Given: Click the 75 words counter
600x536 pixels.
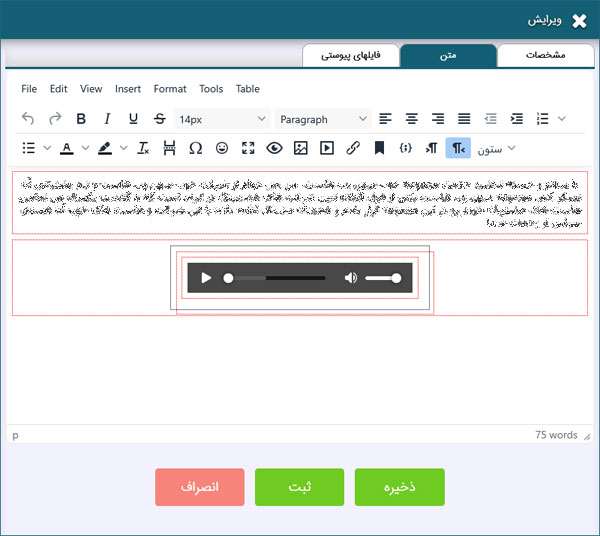Looking at the screenshot, I should click(x=556, y=435).
